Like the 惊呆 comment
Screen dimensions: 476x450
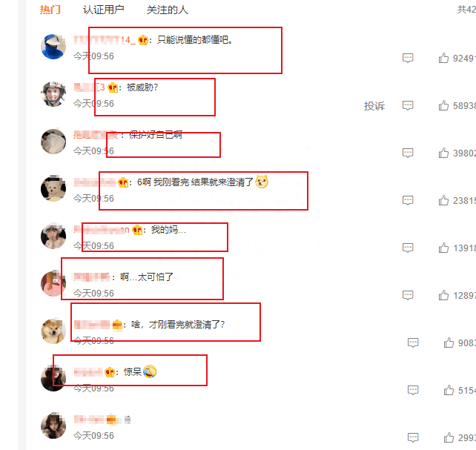pos(449,390)
